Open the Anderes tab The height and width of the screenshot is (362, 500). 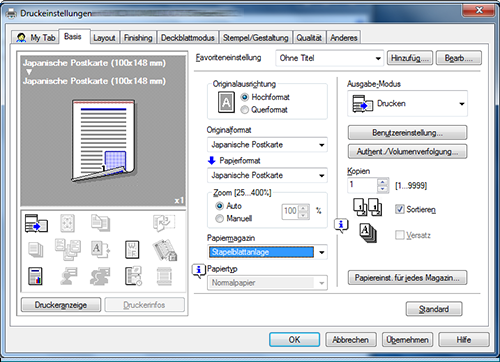click(344, 38)
